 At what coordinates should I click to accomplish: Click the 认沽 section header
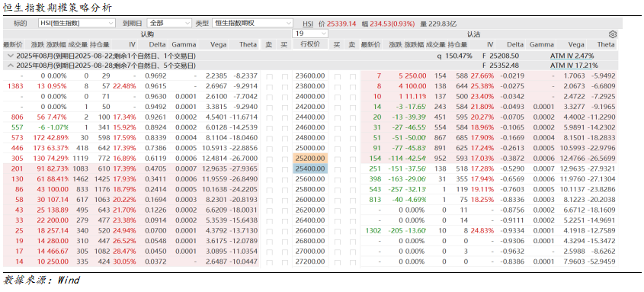[473, 34]
